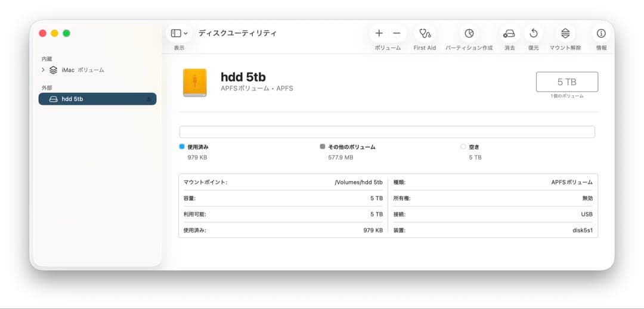644x309 pixels.
Task: Select iMac ボリューム in the sidebar
Action: click(82, 70)
